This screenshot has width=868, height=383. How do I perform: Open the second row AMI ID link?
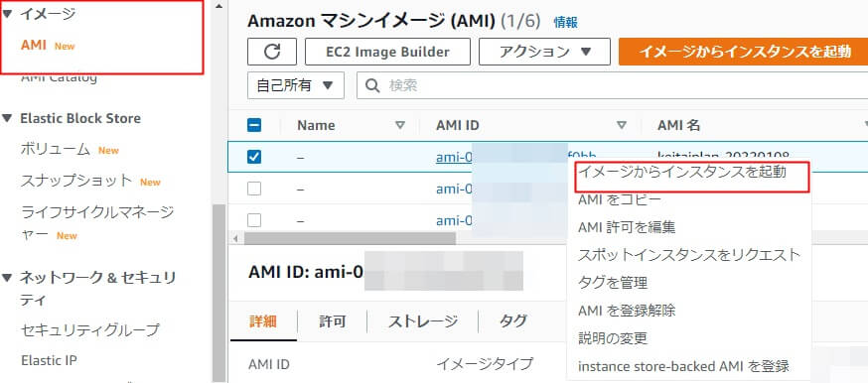[455, 189]
